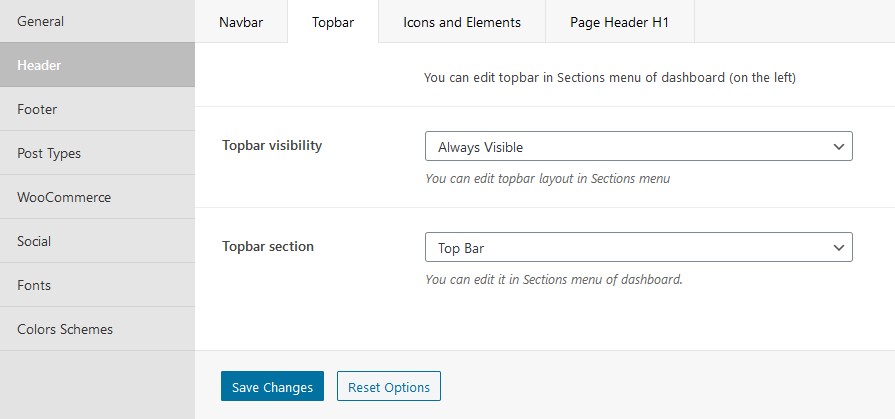This screenshot has width=895, height=419.
Task: Open the Page Header H1 tab
Action: (x=619, y=22)
